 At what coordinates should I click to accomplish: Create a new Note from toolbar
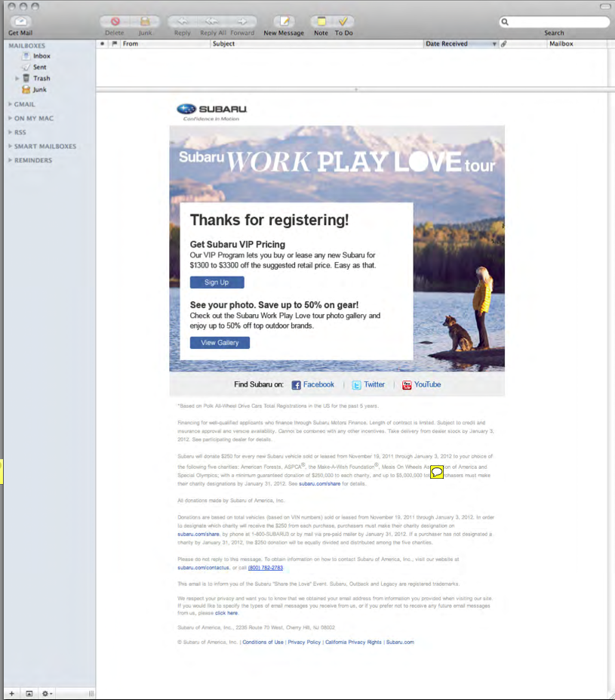321,21
